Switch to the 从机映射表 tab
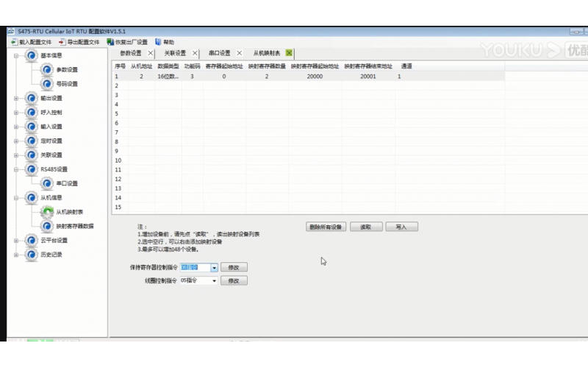 pos(267,53)
